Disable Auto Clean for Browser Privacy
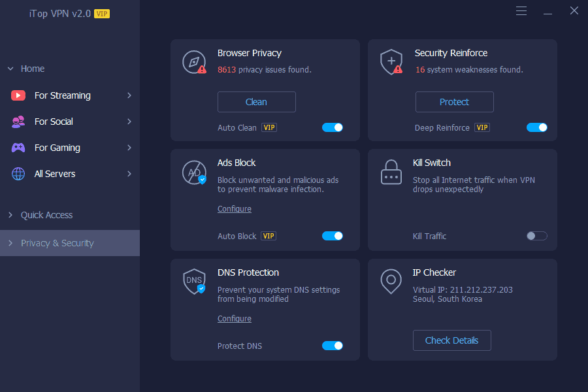588x392 pixels. point(333,127)
